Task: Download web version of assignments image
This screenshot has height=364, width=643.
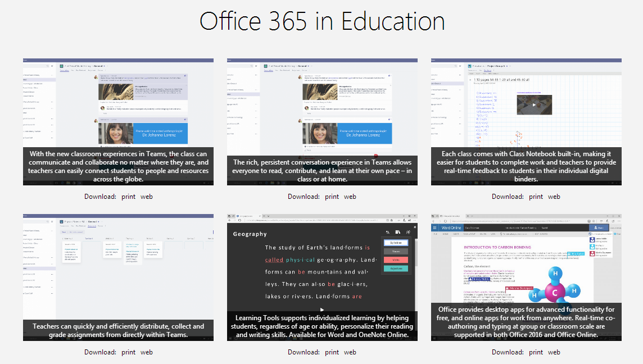Action: click(x=147, y=352)
